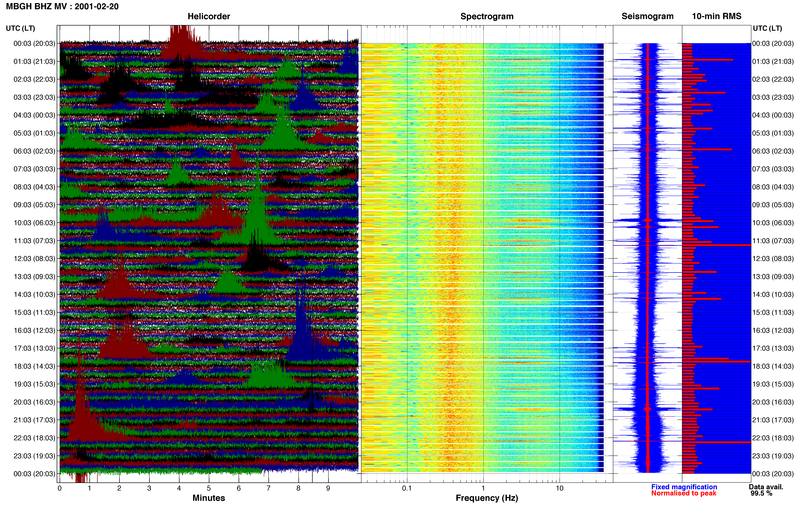The width and height of the screenshot is (812, 508).
Task: Select '23:03 (19:03)' beside the RMS panel
Action: (773, 456)
